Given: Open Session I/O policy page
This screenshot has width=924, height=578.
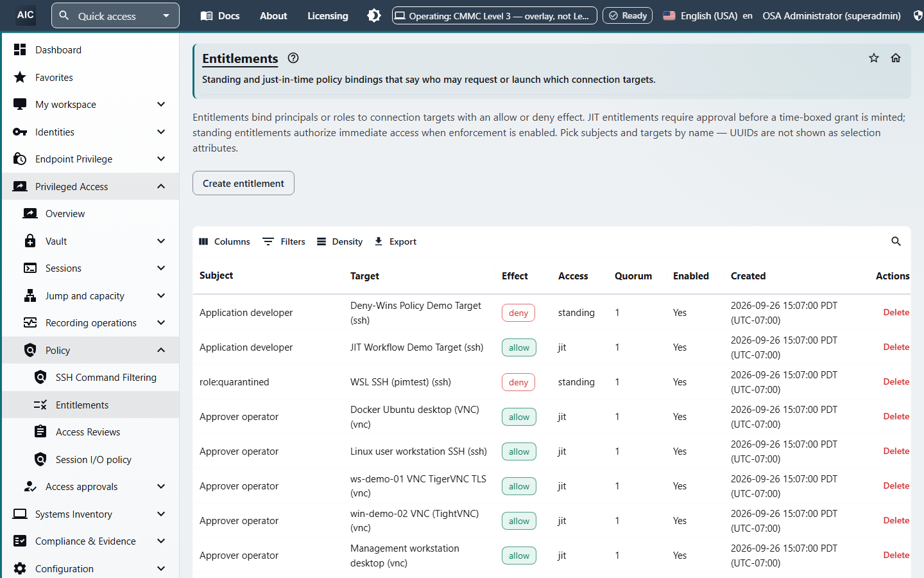Looking at the screenshot, I should click(90, 459).
